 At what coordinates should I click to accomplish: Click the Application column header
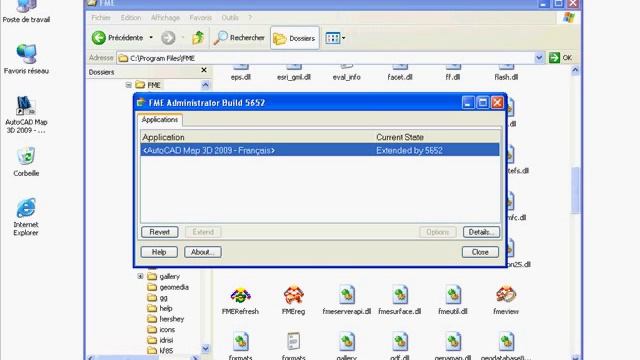[x=257, y=137]
